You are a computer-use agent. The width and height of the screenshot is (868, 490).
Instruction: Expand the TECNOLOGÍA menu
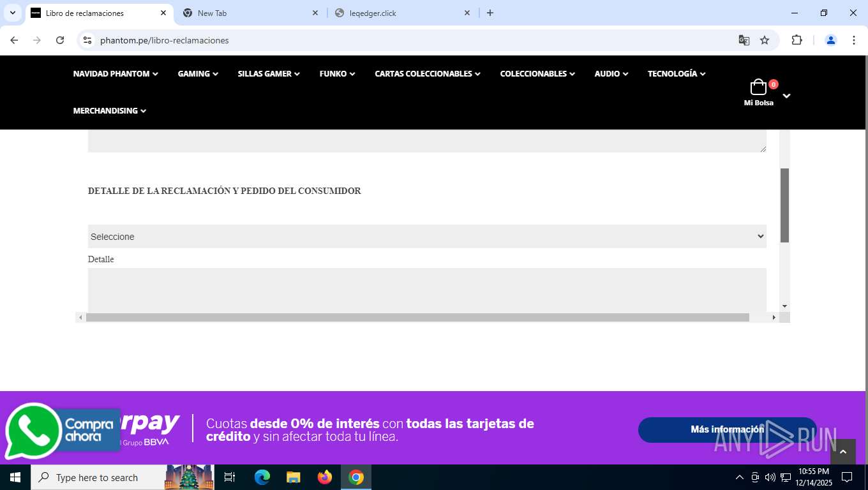click(677, 74)
